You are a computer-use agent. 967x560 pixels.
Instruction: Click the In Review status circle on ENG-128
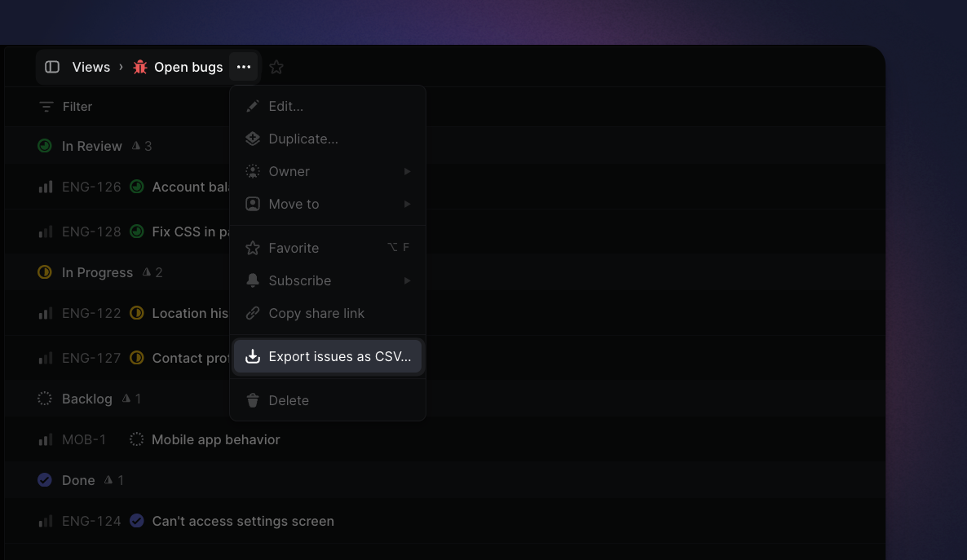pyautogui.click(x=136, y=231)
